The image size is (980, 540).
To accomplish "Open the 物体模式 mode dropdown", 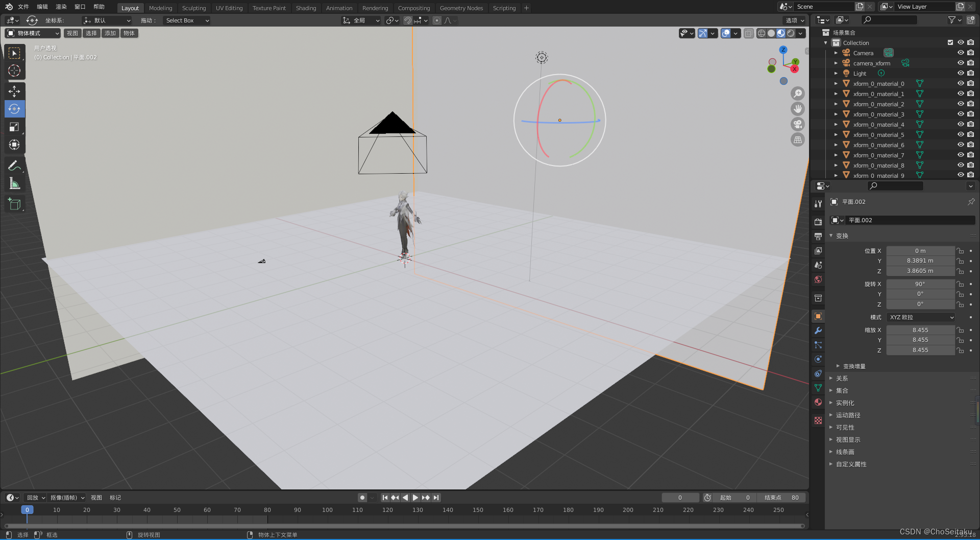I will click(33, 33).
